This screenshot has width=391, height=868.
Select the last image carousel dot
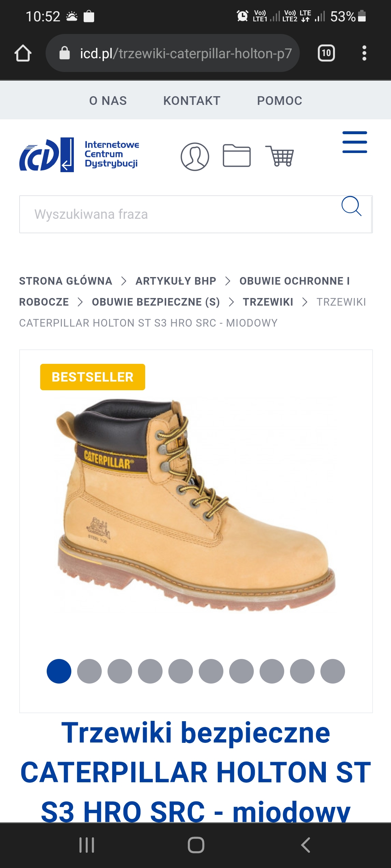[333, 671]
